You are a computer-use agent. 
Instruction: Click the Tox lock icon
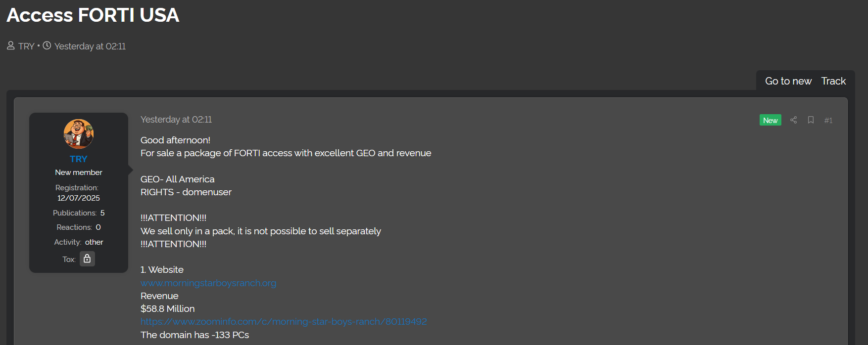click(87, 259)
